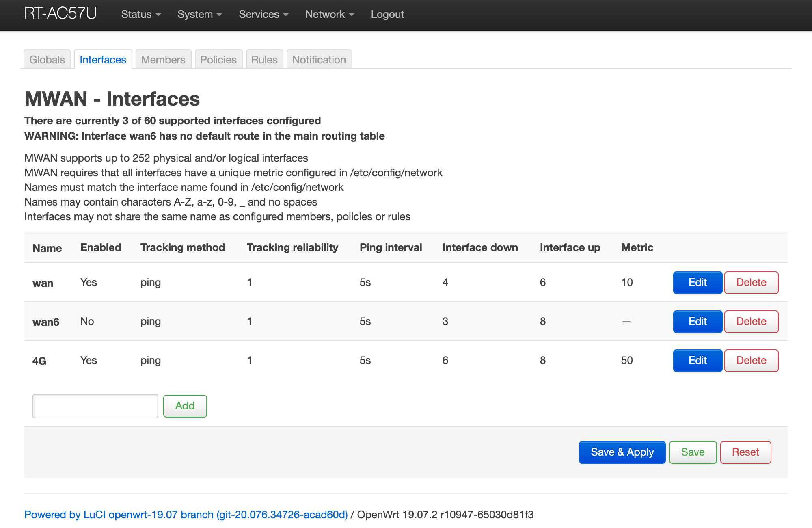Image resolution: width=812 pixels, height=528 pixels.
Task: Click the red Reset button
Action: [745, 452]
